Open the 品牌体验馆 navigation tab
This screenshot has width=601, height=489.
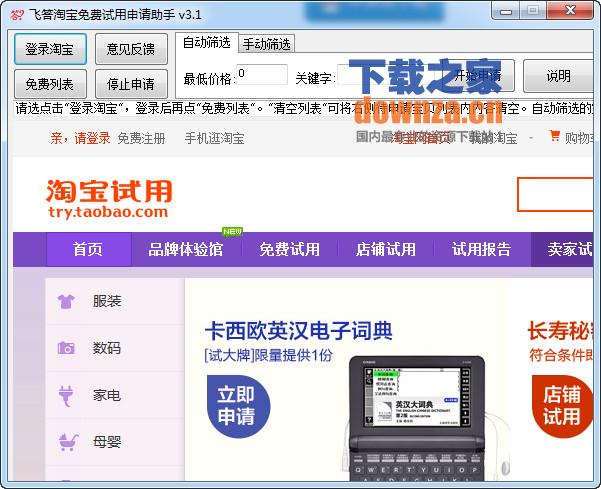(x=186, y=249)
